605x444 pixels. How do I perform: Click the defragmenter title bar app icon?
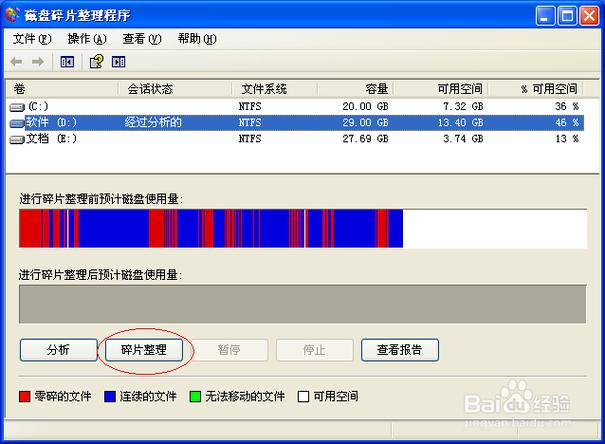(x=12, y=15)
